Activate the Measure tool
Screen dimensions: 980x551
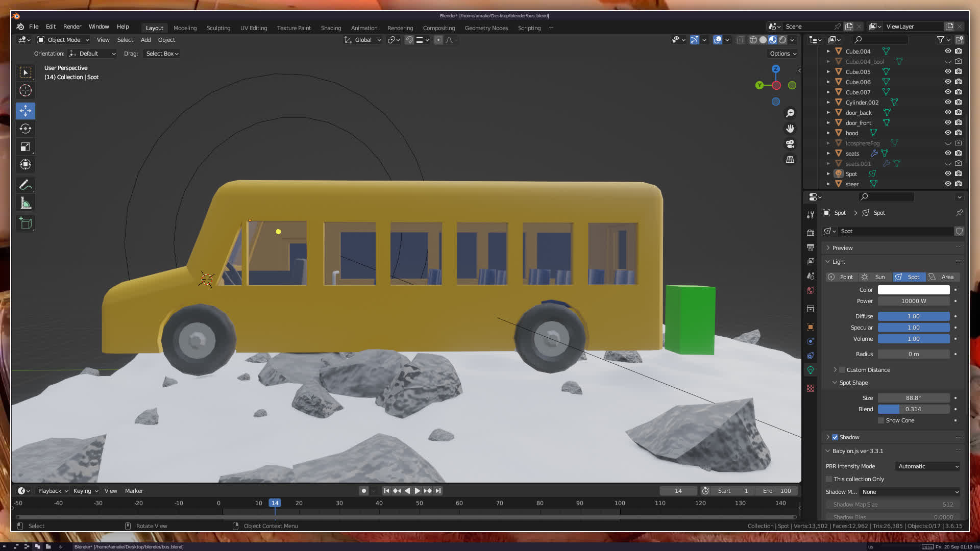[26, 204]
